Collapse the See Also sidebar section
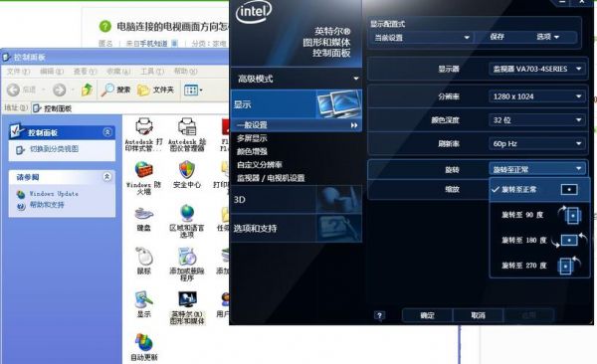This screenshot has height=364, width=597. coord(107,177)
